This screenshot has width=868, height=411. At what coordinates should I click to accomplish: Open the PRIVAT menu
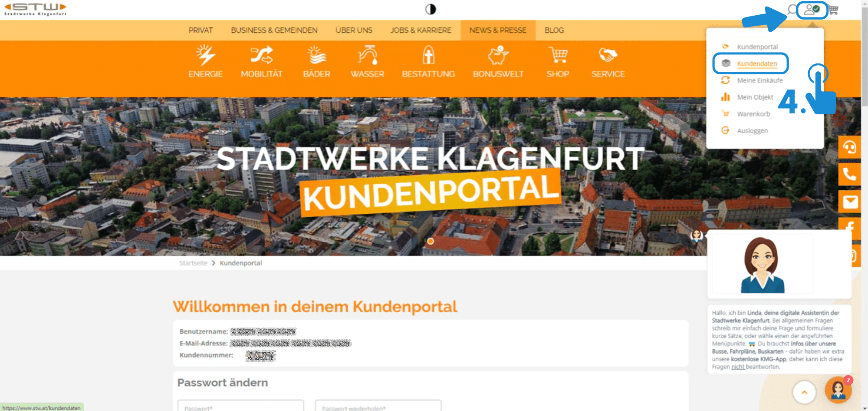201,30
